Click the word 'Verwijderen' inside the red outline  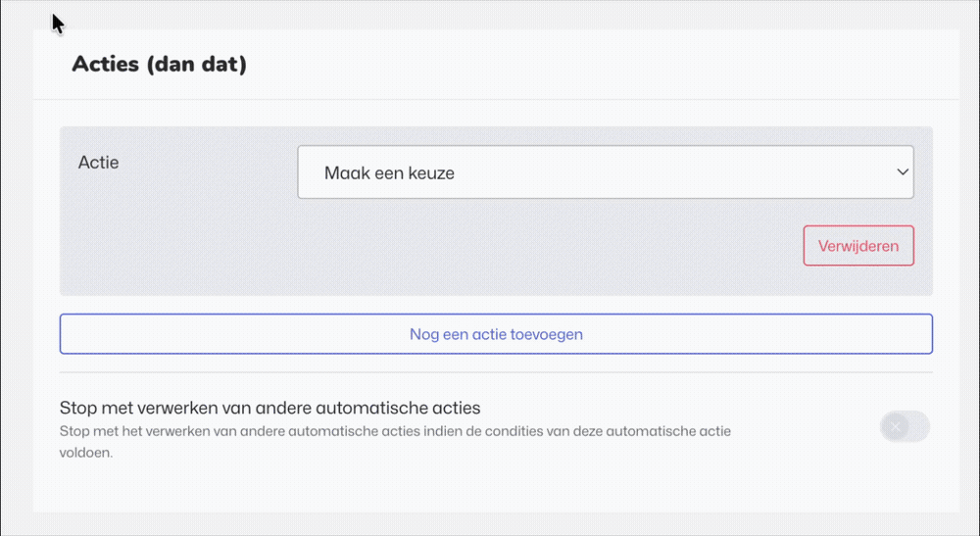point(858,246)
